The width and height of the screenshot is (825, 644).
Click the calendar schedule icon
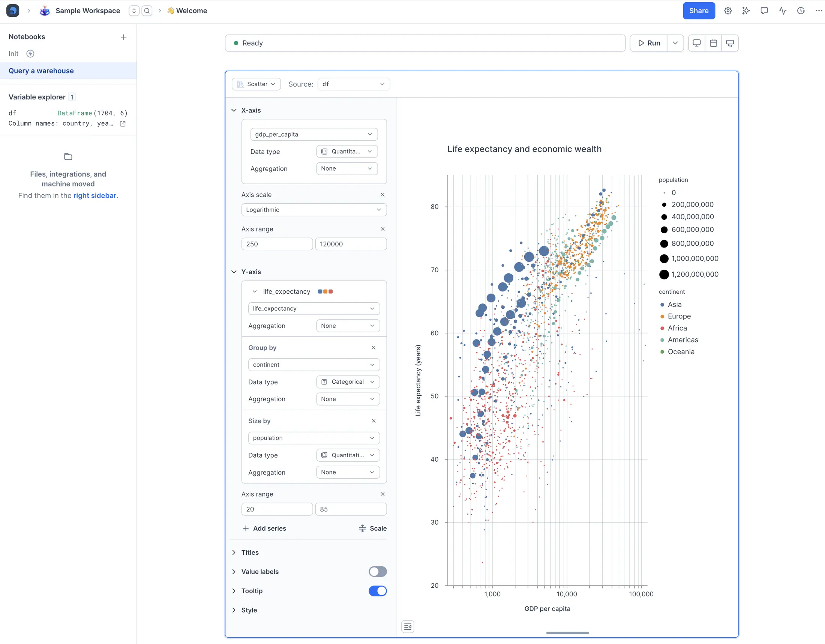(x=713, y=43)
